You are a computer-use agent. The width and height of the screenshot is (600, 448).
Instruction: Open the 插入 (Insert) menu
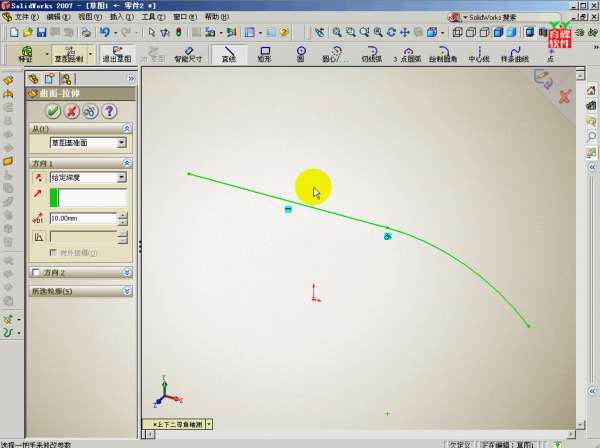click(118, 17)
